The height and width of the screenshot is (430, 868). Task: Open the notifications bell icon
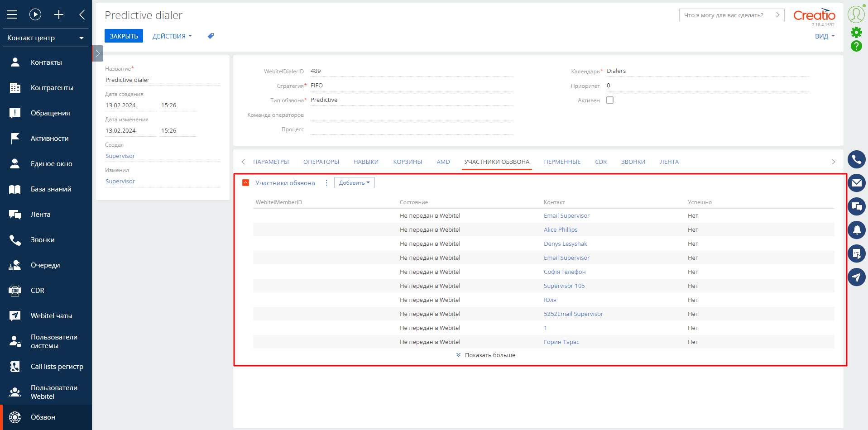click(x=856, y=230)
